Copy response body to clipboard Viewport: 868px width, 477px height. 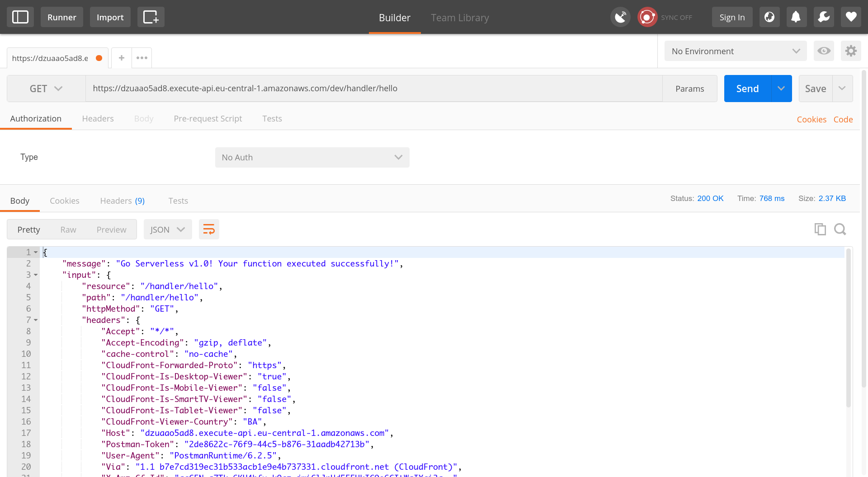(820, 229)
